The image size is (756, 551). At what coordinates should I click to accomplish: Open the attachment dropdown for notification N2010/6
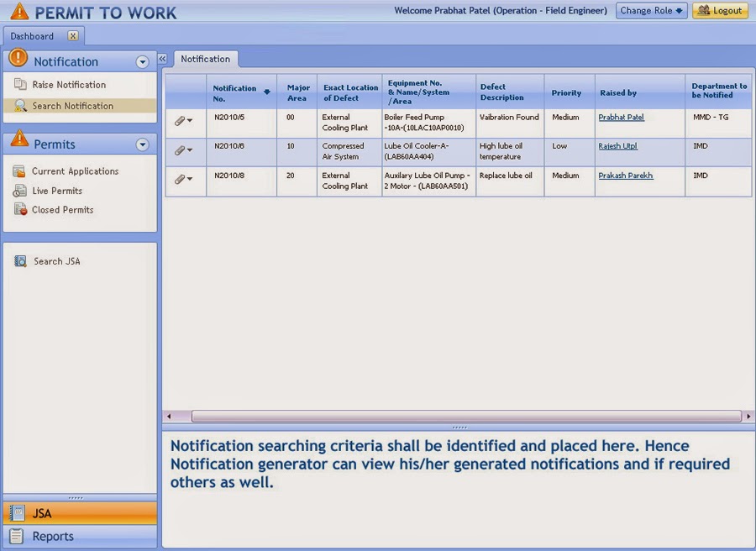pos(190,150)
